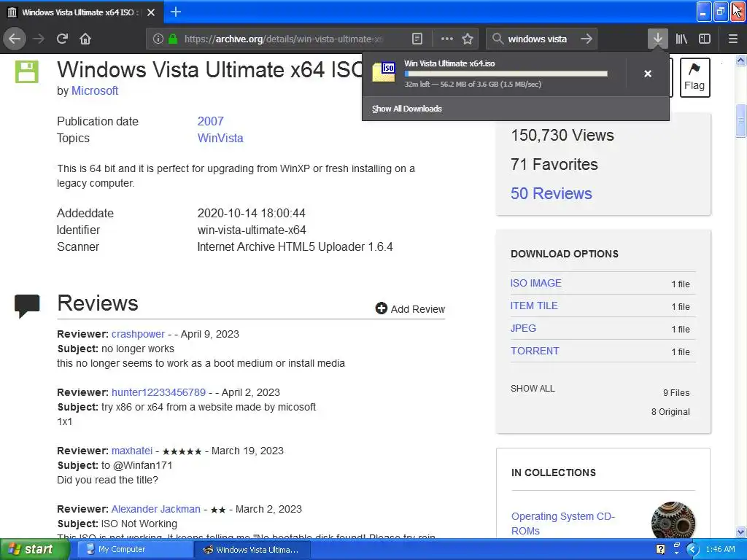
Task: Click the download progress bar
Action: click(x=506, y=74)
